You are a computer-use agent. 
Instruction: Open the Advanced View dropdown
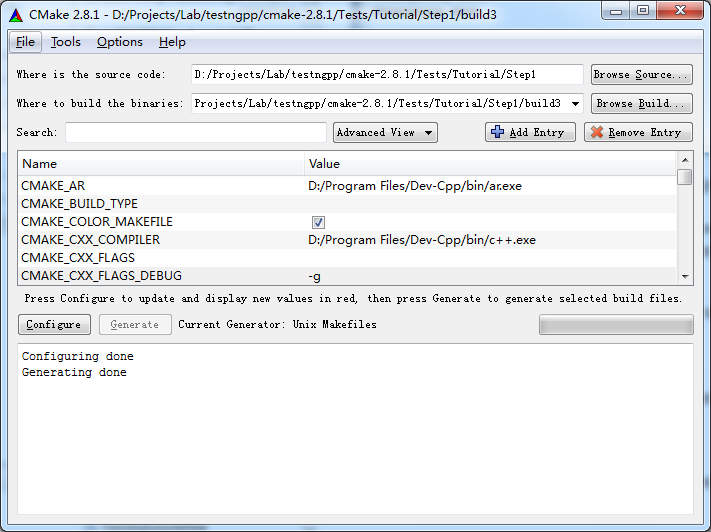[x=385, y=132]
